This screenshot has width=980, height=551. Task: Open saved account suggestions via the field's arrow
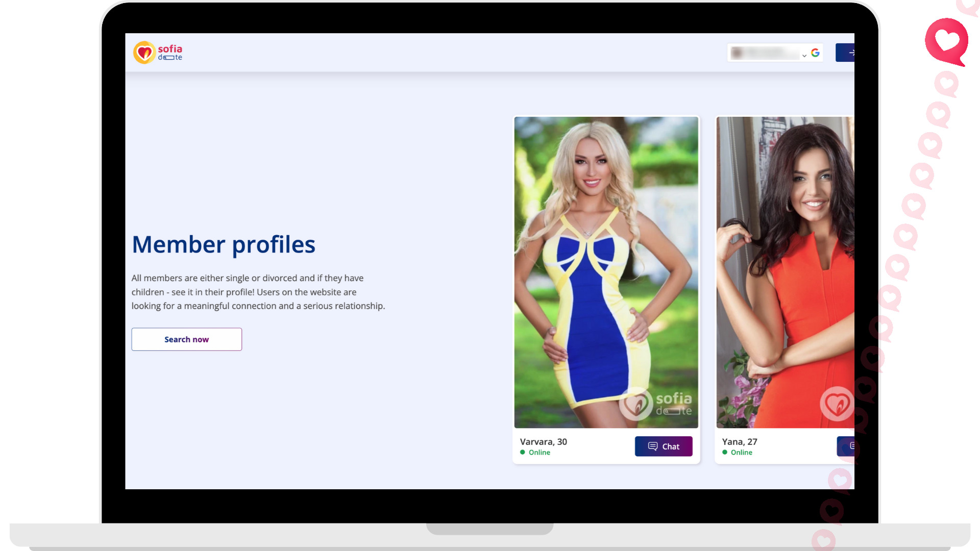804,55
